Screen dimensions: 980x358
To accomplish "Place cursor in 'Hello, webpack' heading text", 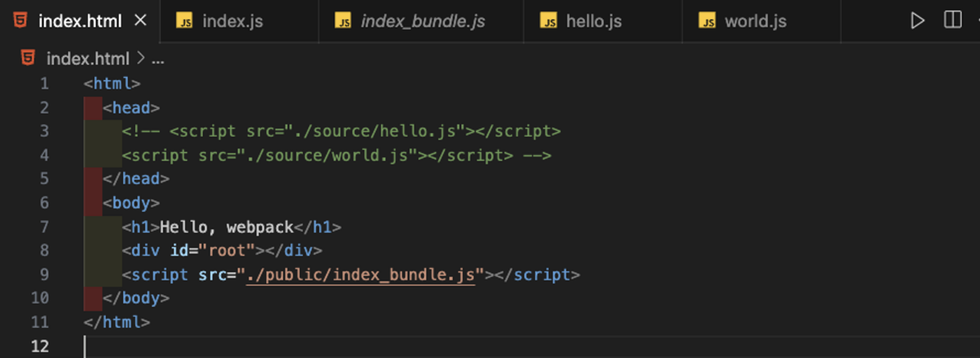I will pyautogui.click(x=226, y=227).
